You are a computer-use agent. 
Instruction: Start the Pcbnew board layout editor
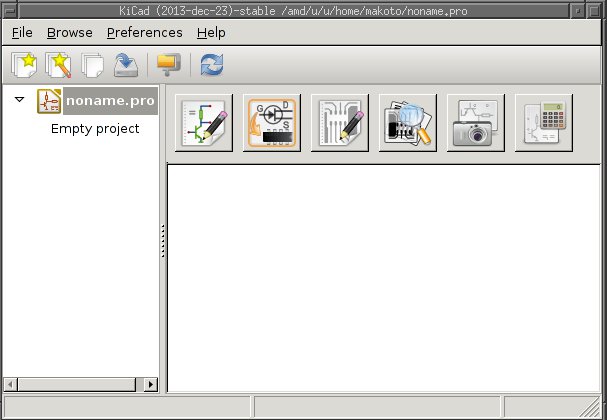coord(339,122)
